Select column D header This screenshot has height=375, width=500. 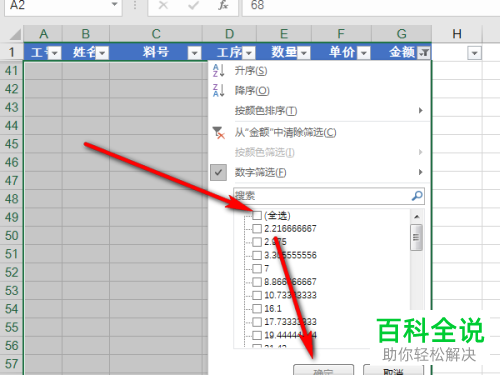coord(229,34)
